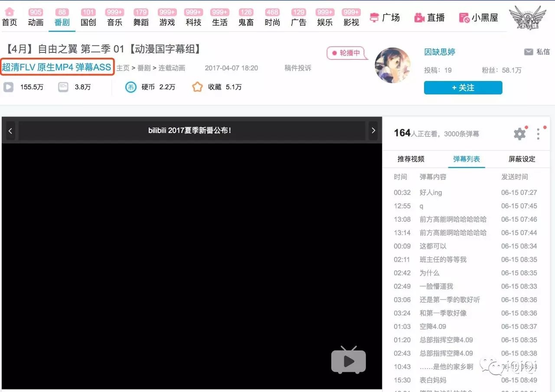Open the 首页 home icon
Image resolution: width=555 pixels, height=392 pixels.
click(10, 12)
